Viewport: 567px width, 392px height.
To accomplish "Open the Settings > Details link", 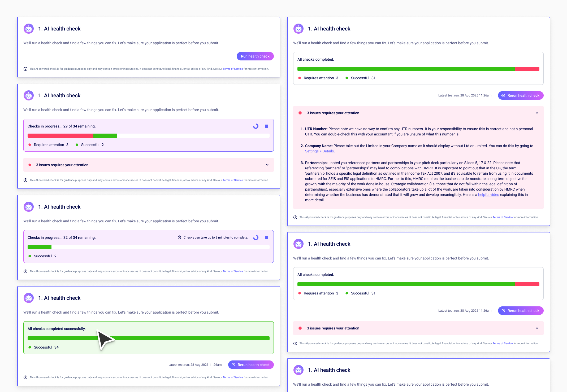I will (x=320, y=151).
